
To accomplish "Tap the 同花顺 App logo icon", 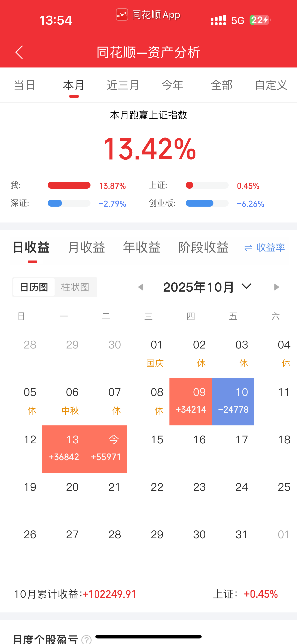I will click(x=122, y=15).
